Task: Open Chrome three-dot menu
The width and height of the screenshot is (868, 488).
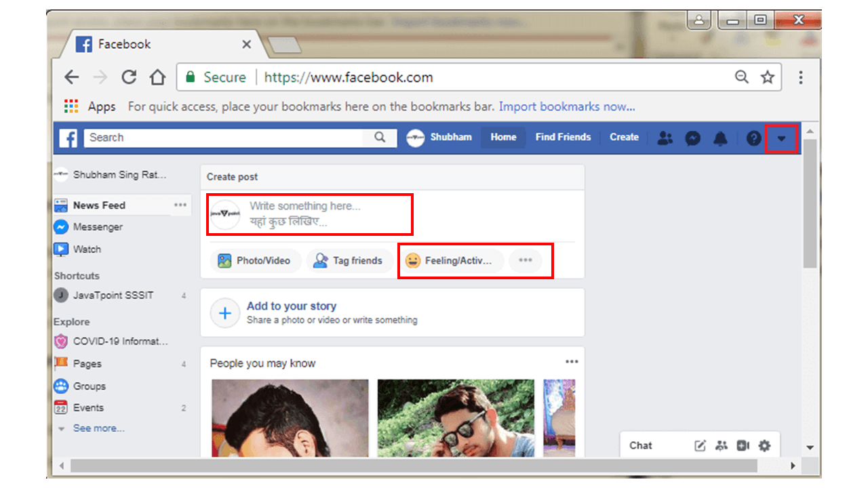Action: (801, 77)
